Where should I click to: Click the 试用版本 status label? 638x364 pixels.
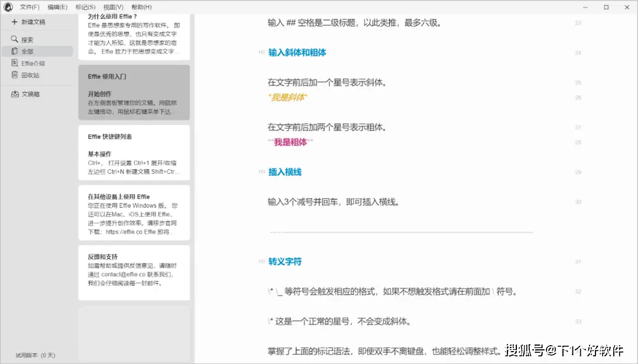[35, 355]
